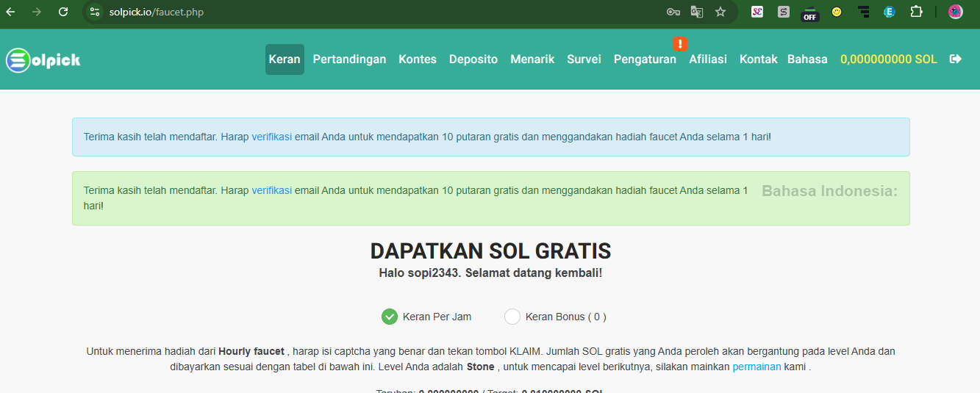The image size is (980, 393).
Task: Click the address bar URL solpick.io/faucet.php
Action: [x=157, y=12]
